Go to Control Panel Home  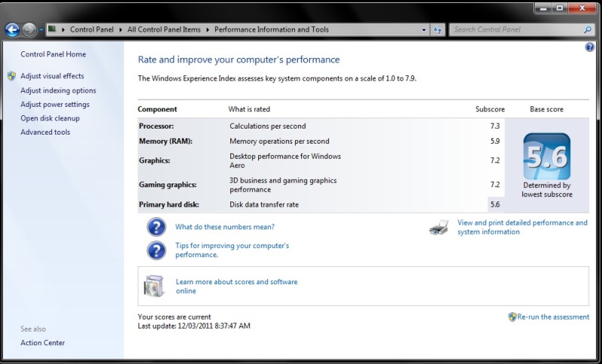pos(53,54)
